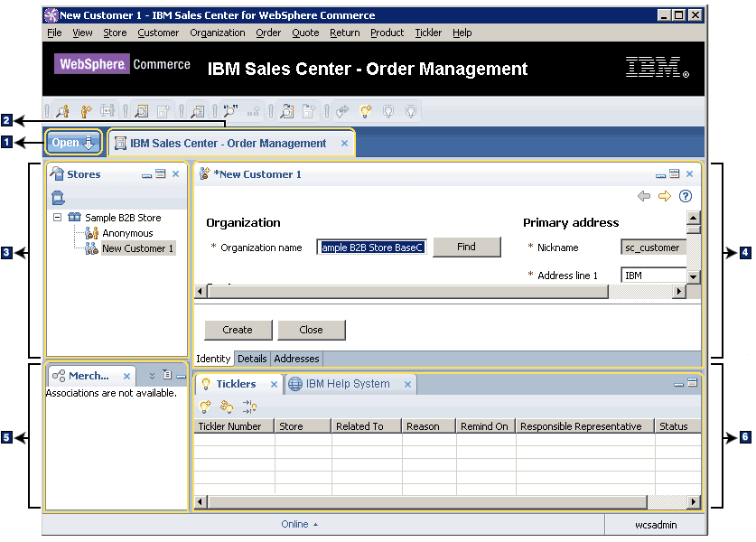Click the editor vertical scrollbar down arrow
Screen dimensions: 756x542
coord(693,276)
